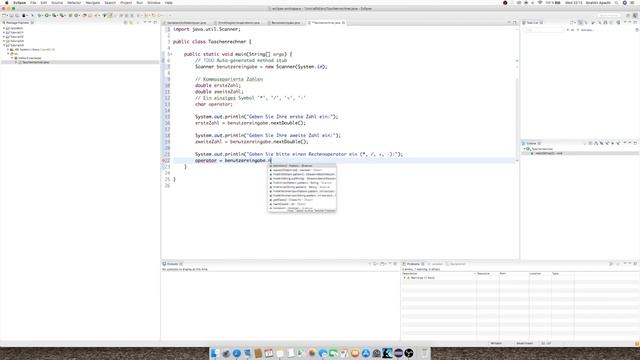Collapse the Warnings group in Problems view
The height and width of the screenshot is (360, 640).
(404, 278)
